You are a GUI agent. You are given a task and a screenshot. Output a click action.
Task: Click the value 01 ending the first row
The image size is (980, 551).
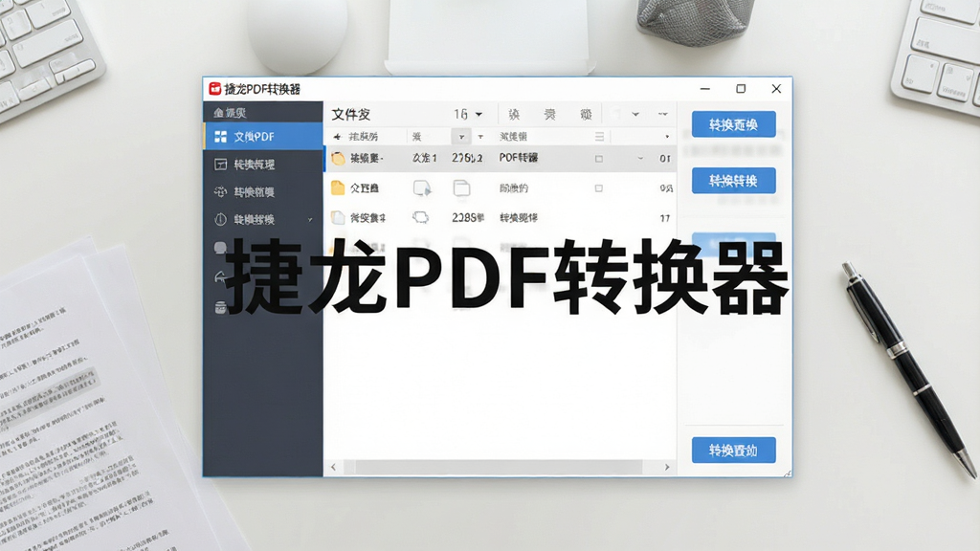click(x=665, y=159)
